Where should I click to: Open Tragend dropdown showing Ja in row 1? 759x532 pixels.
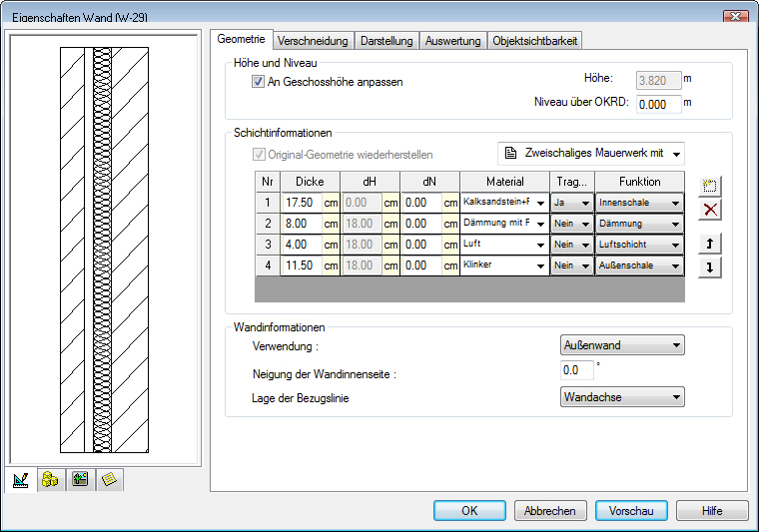point(572,203)
